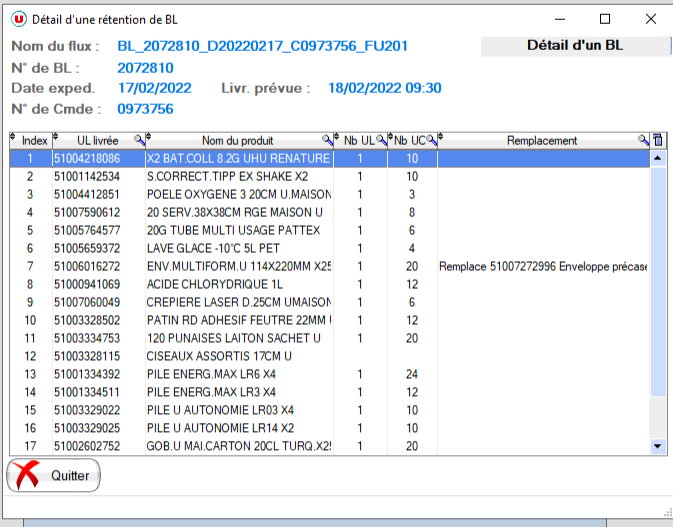Click the application logo in the title bar

click(19, 19)
